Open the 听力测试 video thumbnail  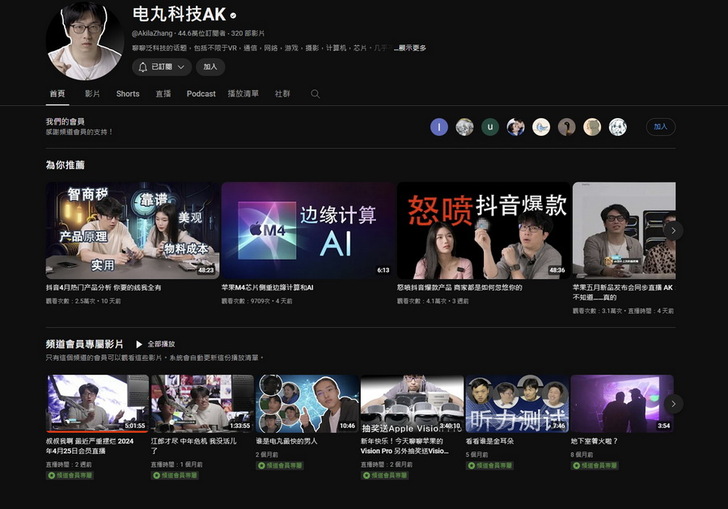tap(517, 404)
